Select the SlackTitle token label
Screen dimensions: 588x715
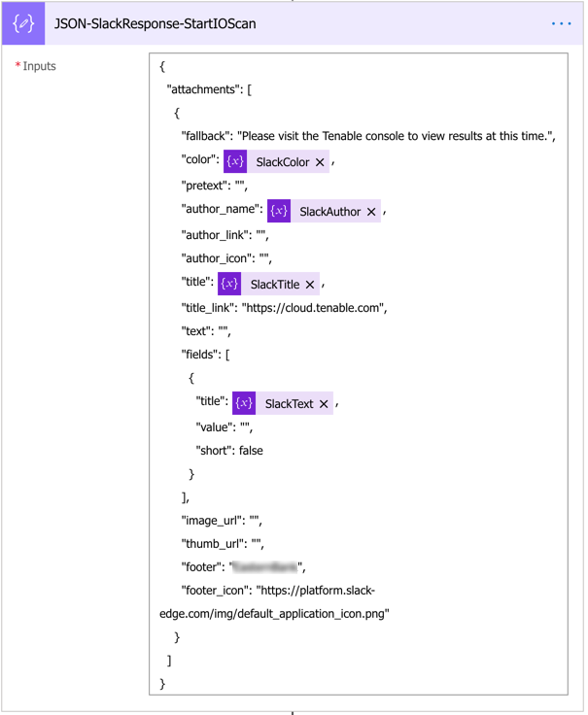[x=275, y=285]
